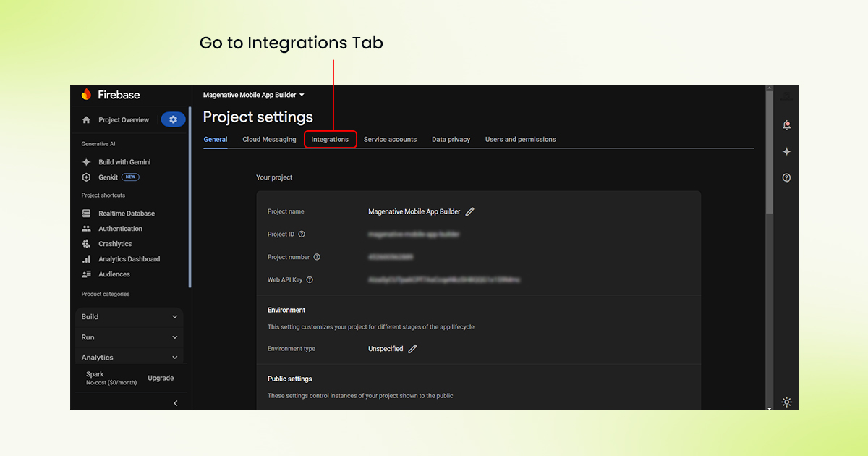Click the Firebase notifications bell

coord(786,124)
